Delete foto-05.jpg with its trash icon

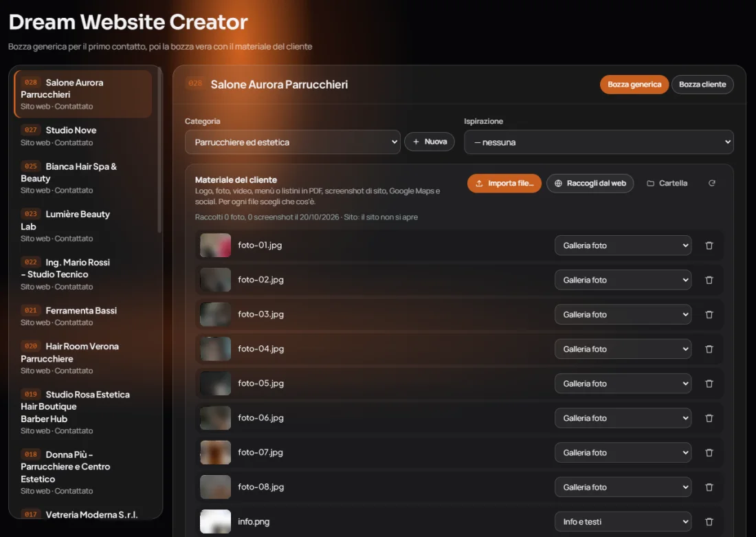point(709,384)
